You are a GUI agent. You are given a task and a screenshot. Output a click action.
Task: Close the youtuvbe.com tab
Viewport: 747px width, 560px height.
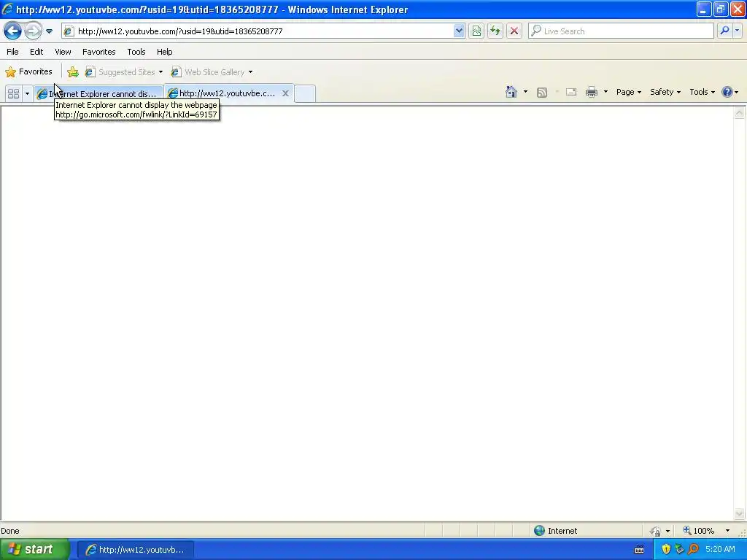285,93
